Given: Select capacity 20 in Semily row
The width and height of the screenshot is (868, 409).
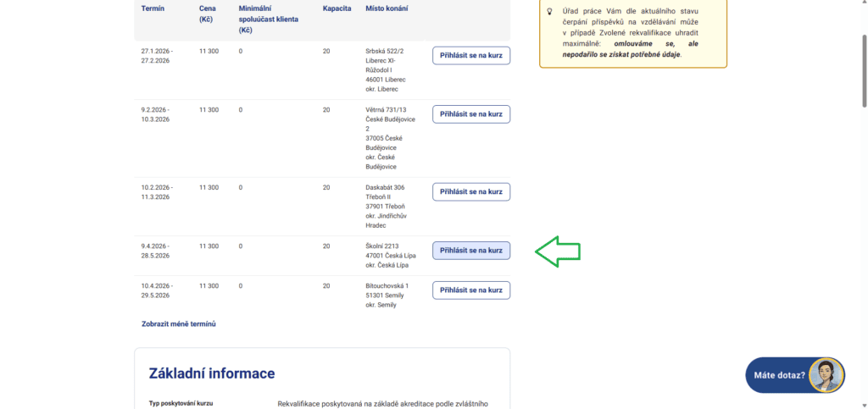Looking at the screenshot, I should [326, 285].
